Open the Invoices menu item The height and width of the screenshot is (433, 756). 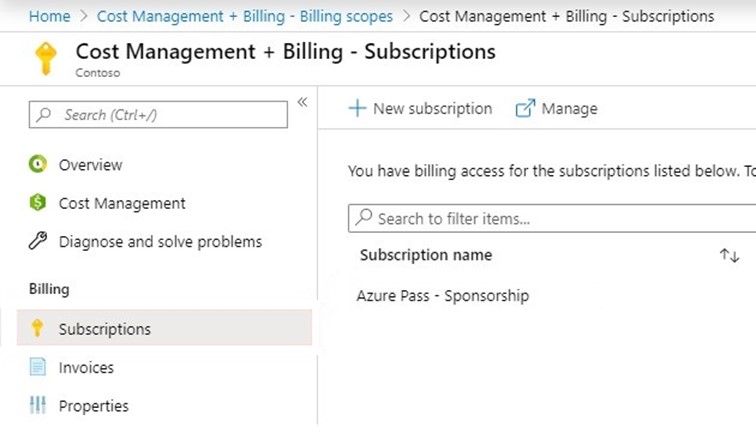click(x=86, y=367)
